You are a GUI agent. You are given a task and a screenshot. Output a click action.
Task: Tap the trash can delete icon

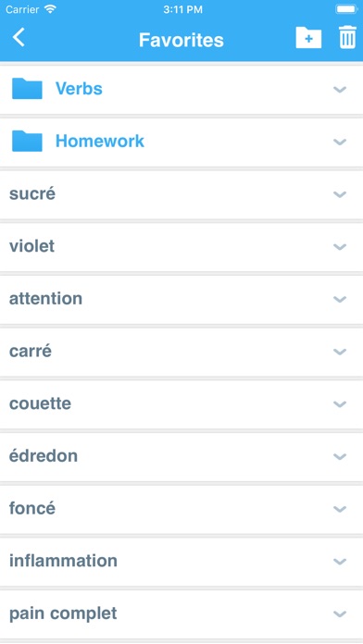(347, 37)
